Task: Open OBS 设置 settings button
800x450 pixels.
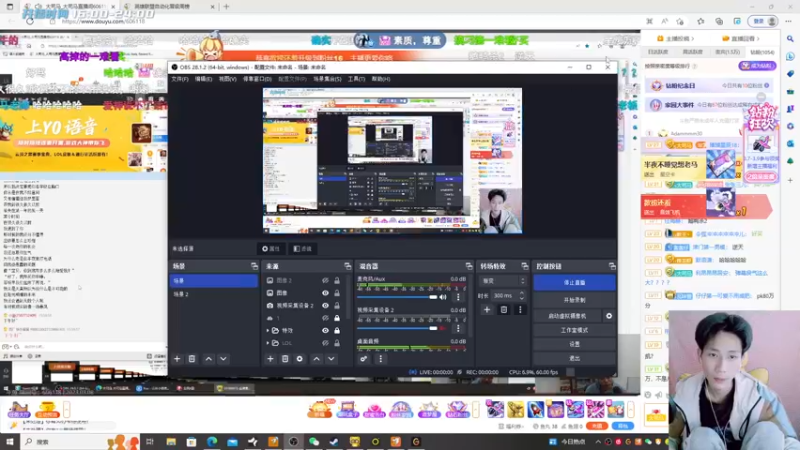Action: click(574, 344)
